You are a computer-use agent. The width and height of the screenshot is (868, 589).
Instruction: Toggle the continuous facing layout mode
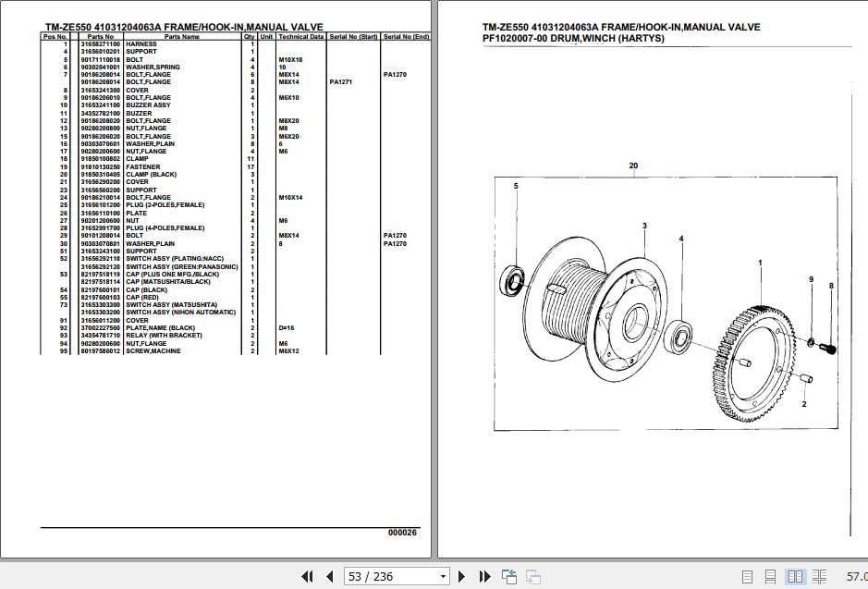point(820,576)
